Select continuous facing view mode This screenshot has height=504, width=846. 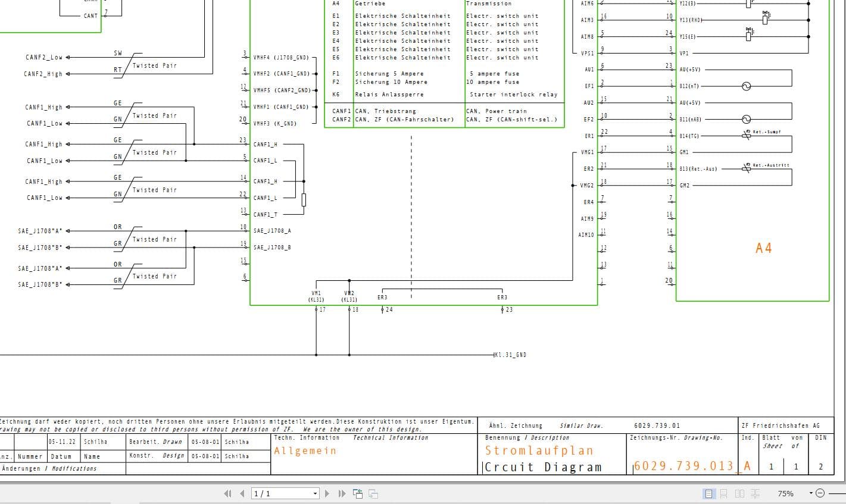[756, 493]
